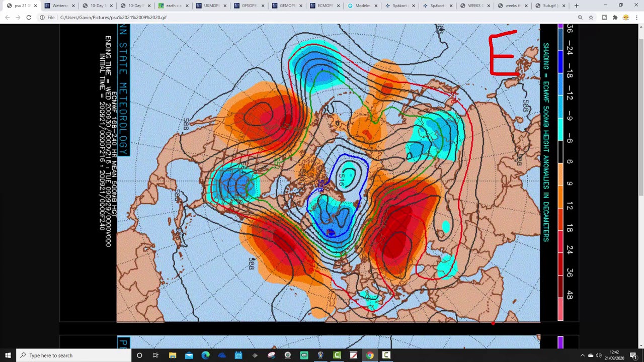Show hidden system tray icons
The width and height of the screenshot is (644, 362).
coord(583,355)
